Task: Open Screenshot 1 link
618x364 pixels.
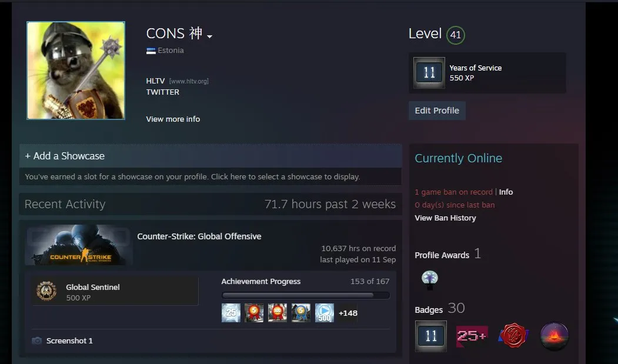Action: pyautogui.click(x=69, y=340)
